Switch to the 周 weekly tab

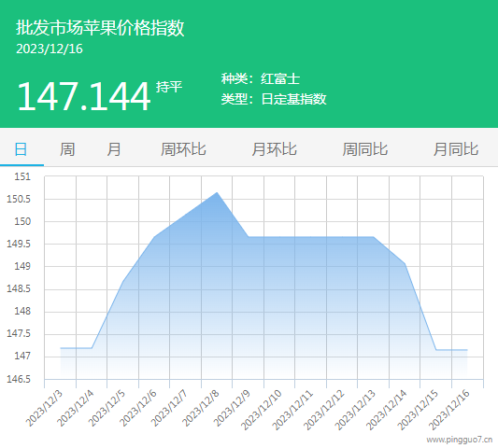pos(67,149)
